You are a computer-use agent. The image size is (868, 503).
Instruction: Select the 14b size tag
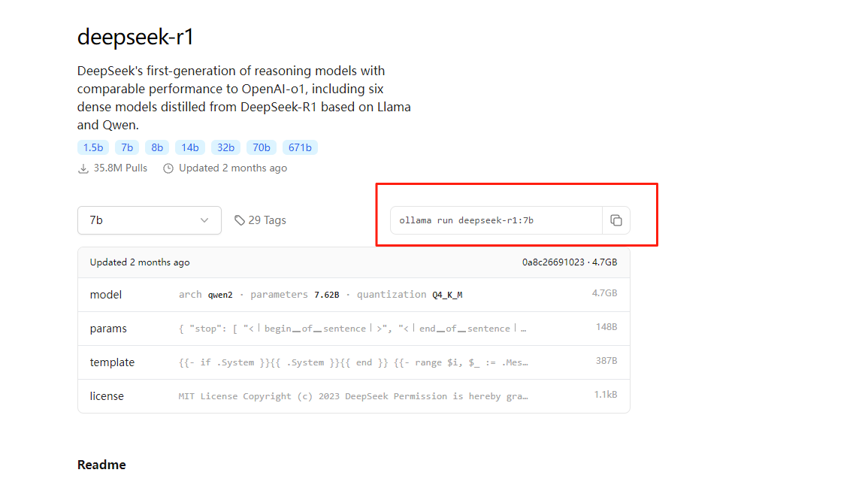click(x=190, y=147)
